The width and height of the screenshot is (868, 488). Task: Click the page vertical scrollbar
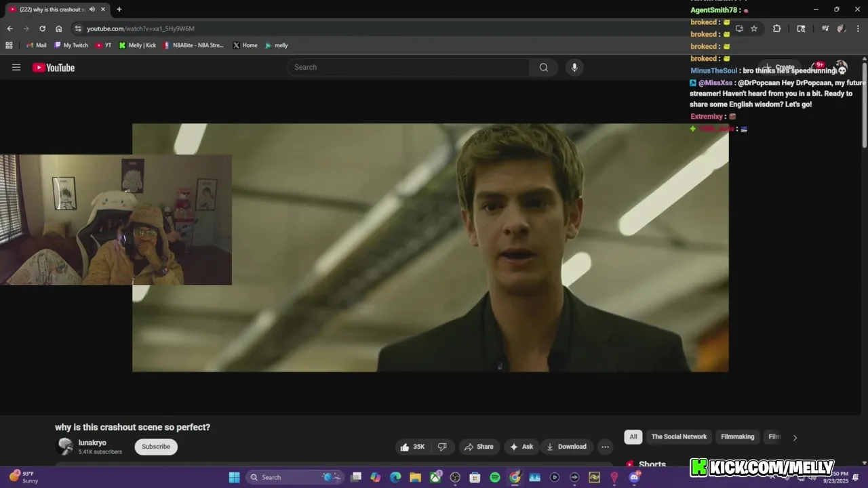tap(865, 104)
